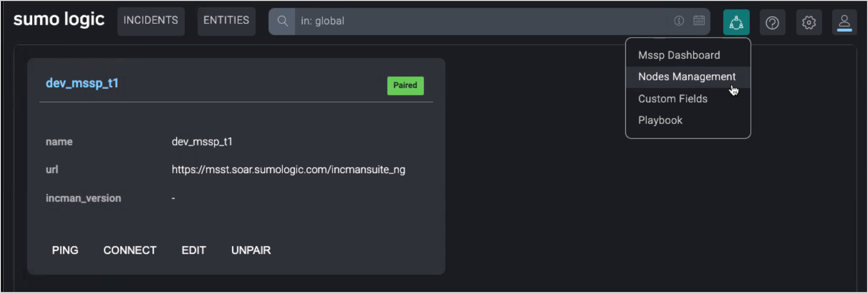Click the sumo logic logo

coord(58,19)
